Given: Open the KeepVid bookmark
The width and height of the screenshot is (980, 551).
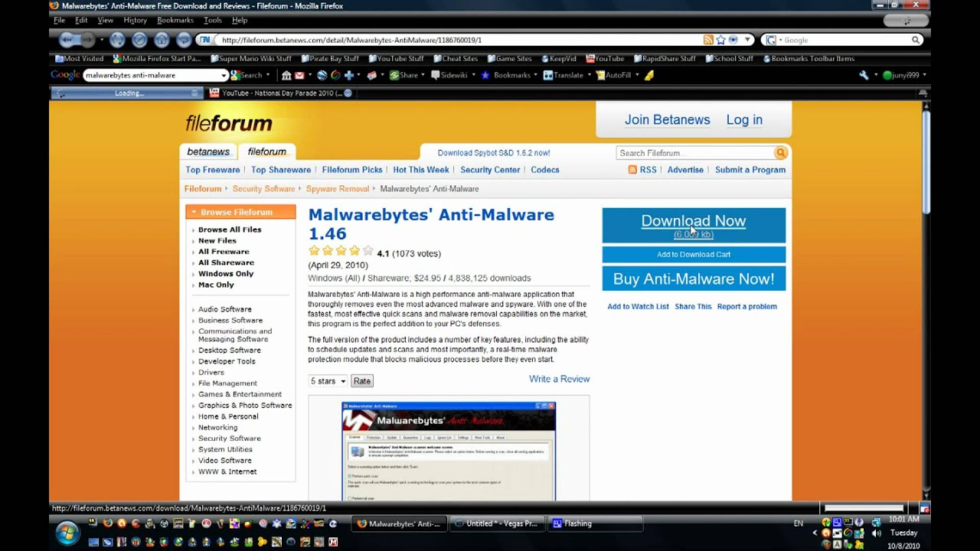Looking at the screenshot, I should tap(558, 58).
